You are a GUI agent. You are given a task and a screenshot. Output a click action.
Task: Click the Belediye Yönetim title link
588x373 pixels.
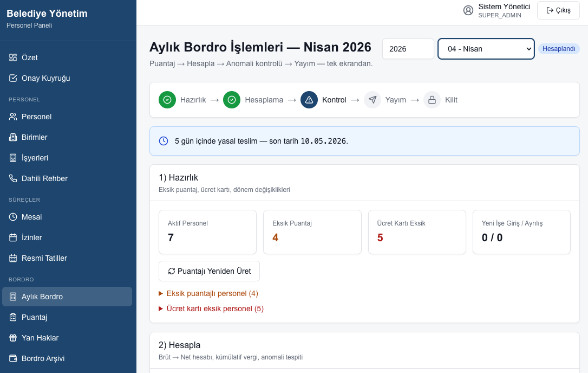[47, 14]
